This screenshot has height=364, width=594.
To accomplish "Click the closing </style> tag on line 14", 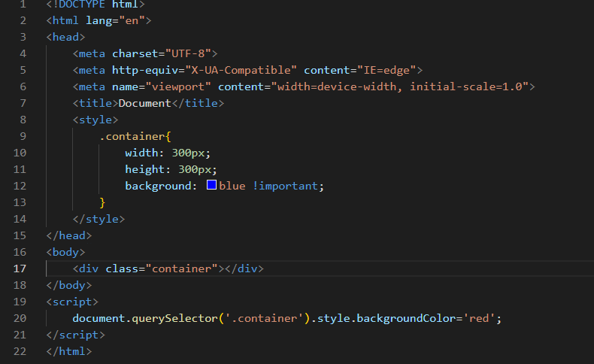I will pyautogui.click(x=98, y=219).
